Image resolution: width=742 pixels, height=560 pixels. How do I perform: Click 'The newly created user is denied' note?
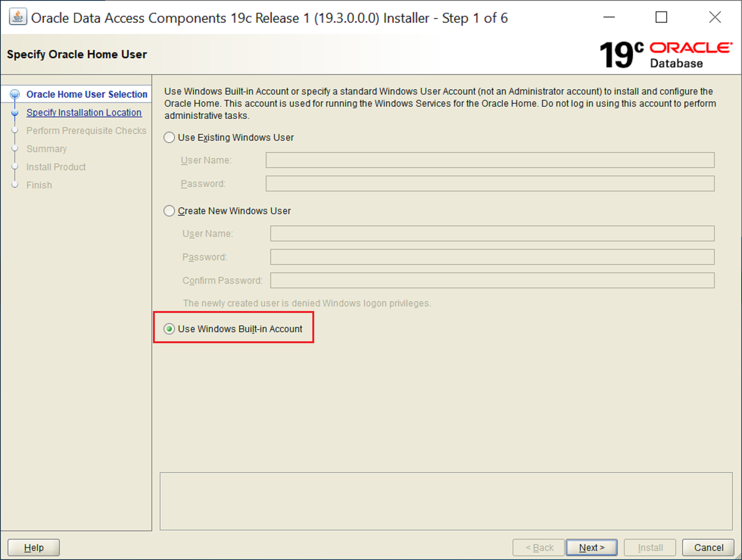tap(307, 303)
